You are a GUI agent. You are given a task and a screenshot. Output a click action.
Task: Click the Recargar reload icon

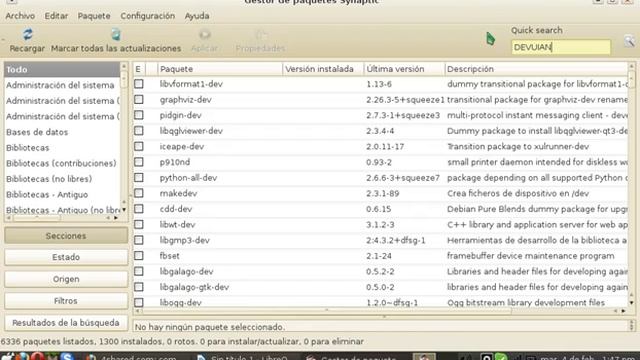[x=27, y=34]
